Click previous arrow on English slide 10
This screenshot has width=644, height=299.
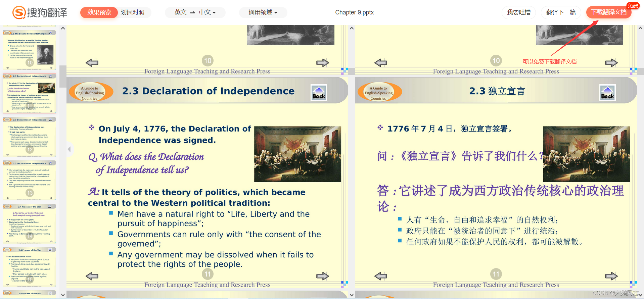(x=92, y=62)
